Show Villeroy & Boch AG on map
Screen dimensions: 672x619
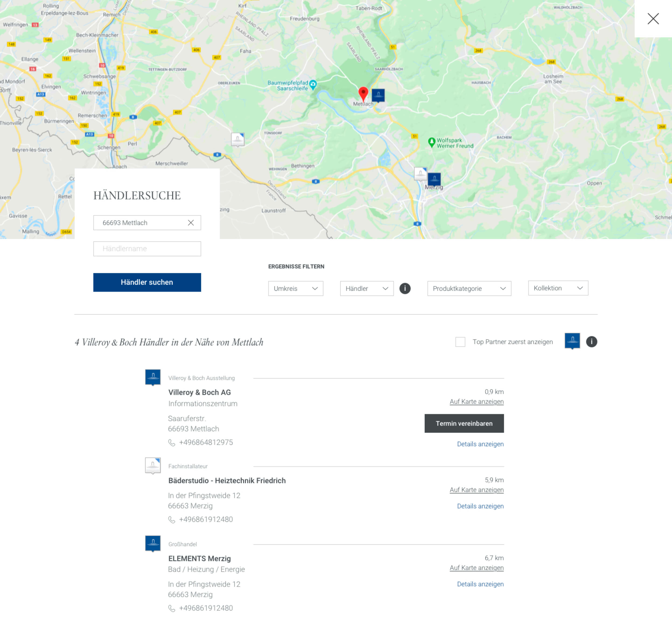tap(476, 402)
